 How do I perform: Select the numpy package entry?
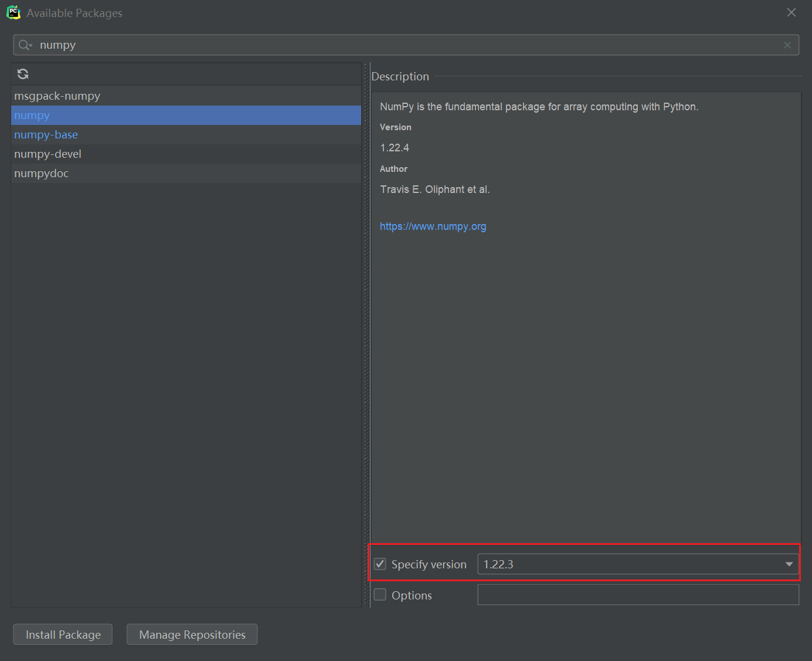[186, 116]
